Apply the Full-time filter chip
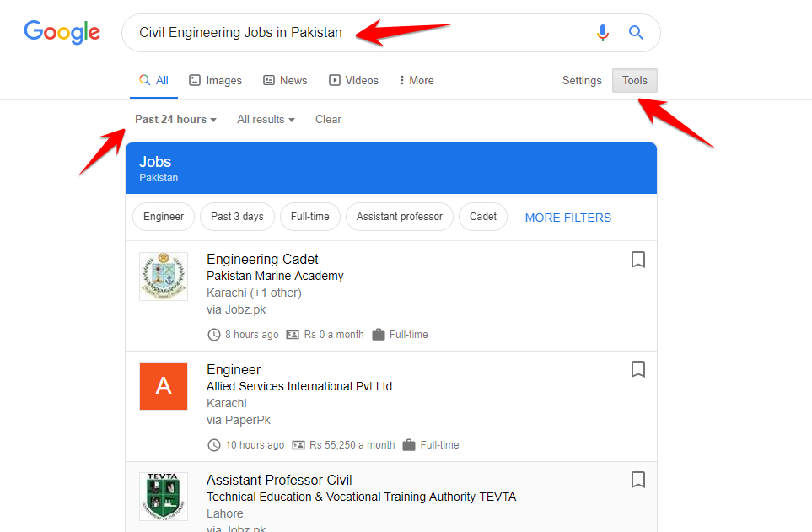This screenshot has height=532, width=812. (x=309, y=217)
